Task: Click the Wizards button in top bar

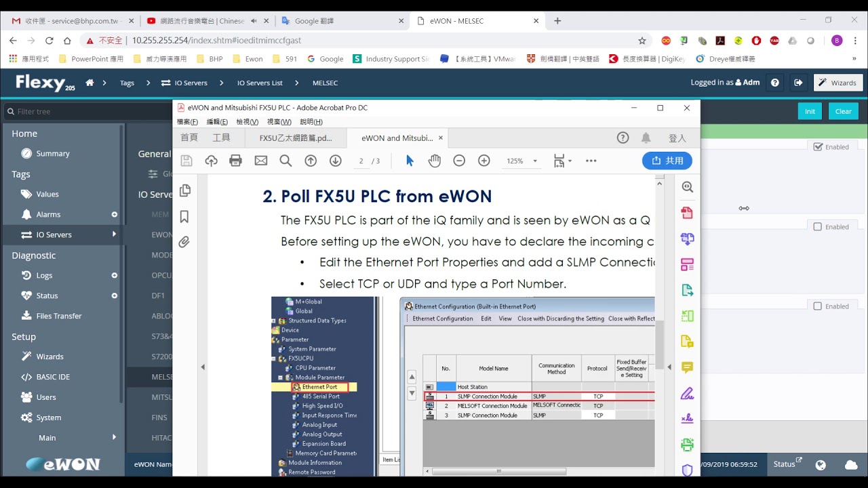Action: 838,83
